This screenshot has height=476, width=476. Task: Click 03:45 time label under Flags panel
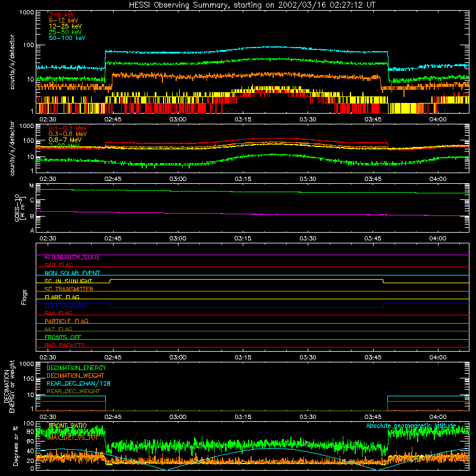point(373,358)
